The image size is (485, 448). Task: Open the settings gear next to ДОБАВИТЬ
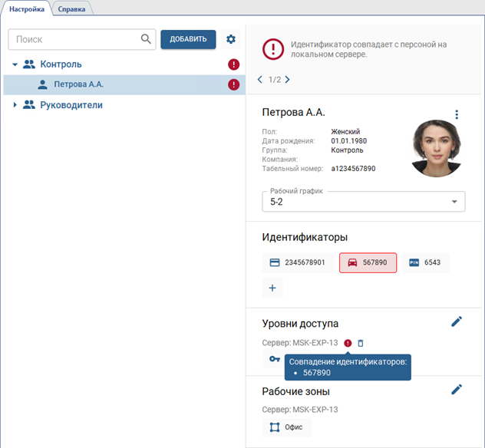tap(230, 39)
